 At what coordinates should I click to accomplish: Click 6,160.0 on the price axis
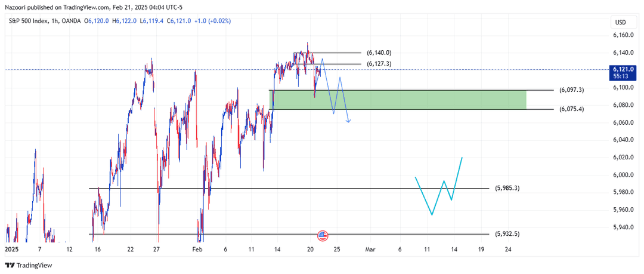point(623,35)
